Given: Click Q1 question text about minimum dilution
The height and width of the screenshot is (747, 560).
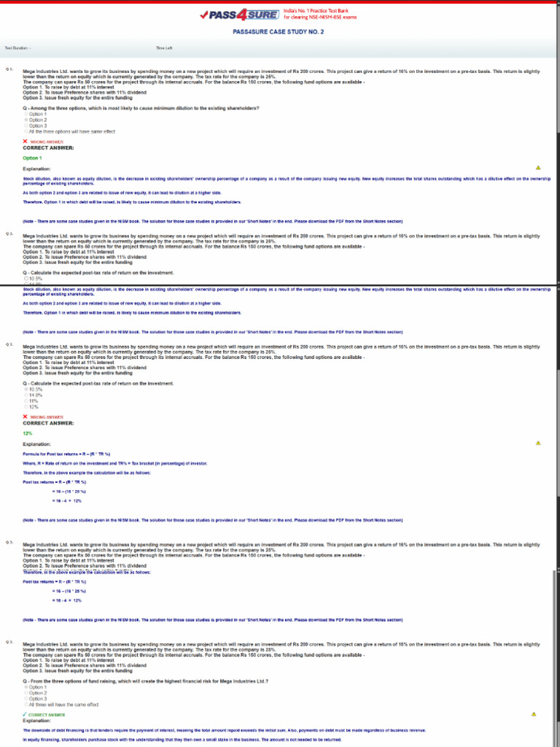Looking at the screenshot, I should tap(141, 108).
